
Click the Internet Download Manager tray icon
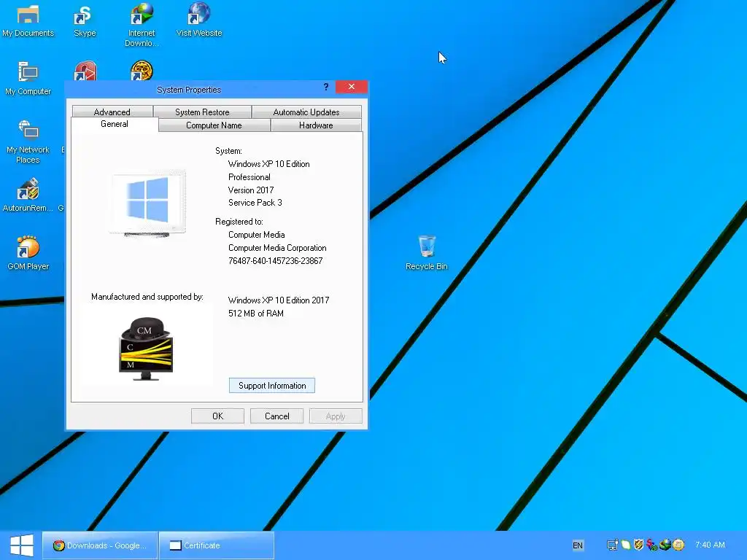point(665,545)
